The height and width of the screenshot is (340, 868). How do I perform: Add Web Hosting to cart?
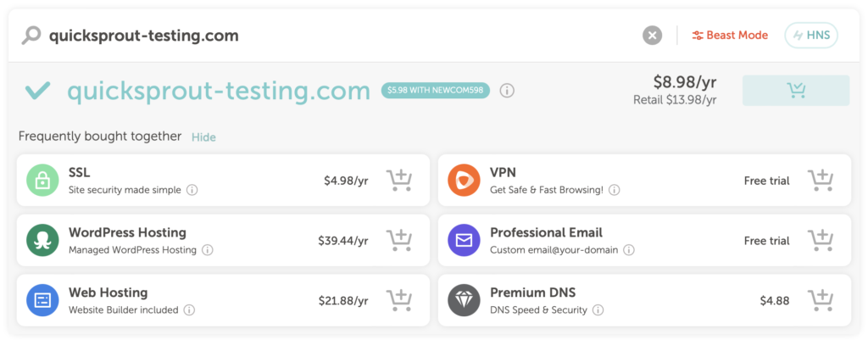pos(399,301)
